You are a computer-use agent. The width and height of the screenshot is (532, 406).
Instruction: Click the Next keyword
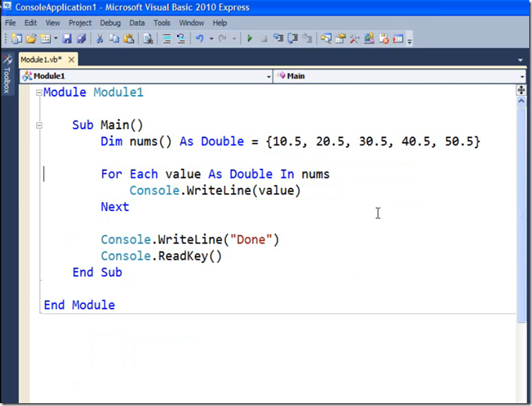point(115,207)
